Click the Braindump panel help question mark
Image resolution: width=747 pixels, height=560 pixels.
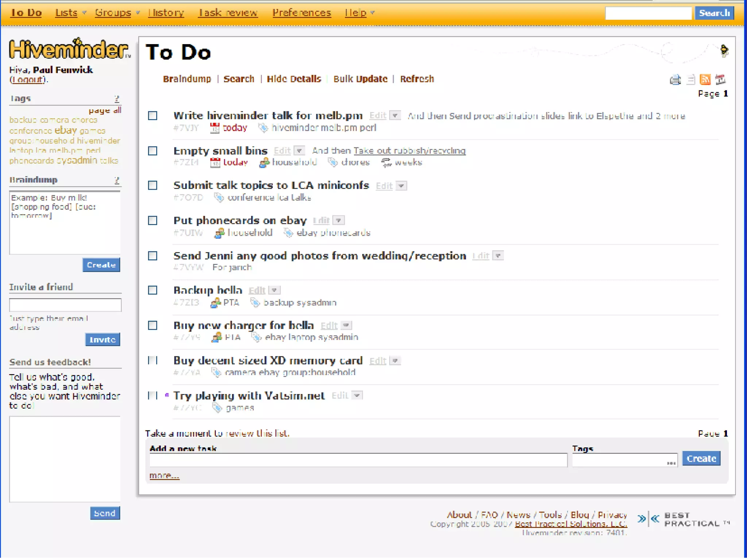point(117,180)
